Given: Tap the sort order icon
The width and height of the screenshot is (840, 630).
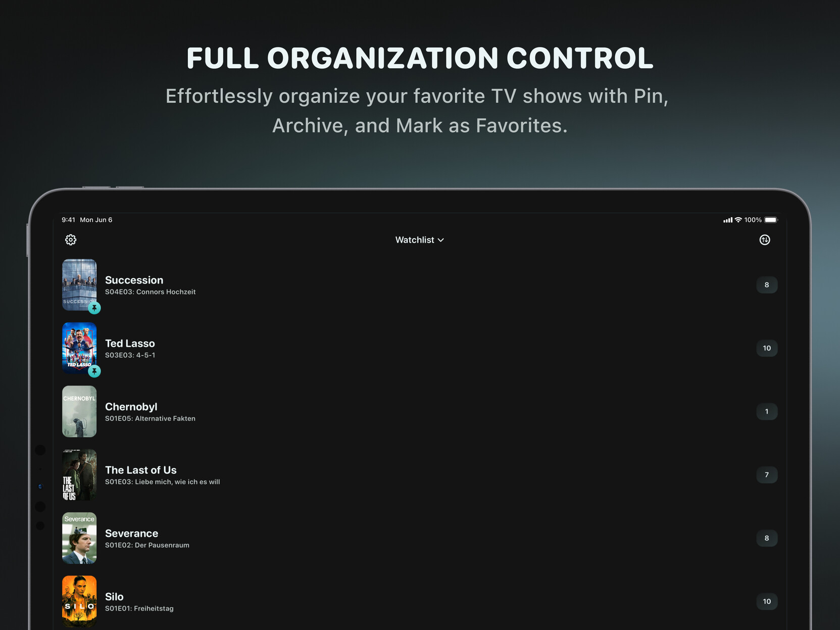Looking at the screenshot, I should tap(765, 240).
